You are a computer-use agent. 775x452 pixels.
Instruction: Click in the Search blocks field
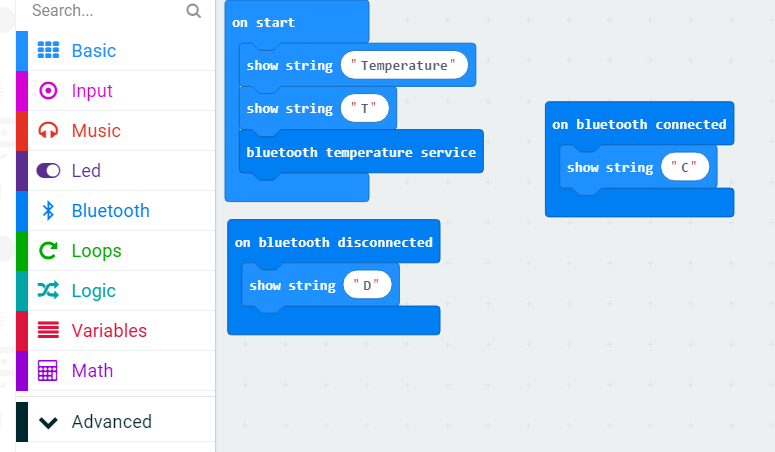[x=100, y=11]
